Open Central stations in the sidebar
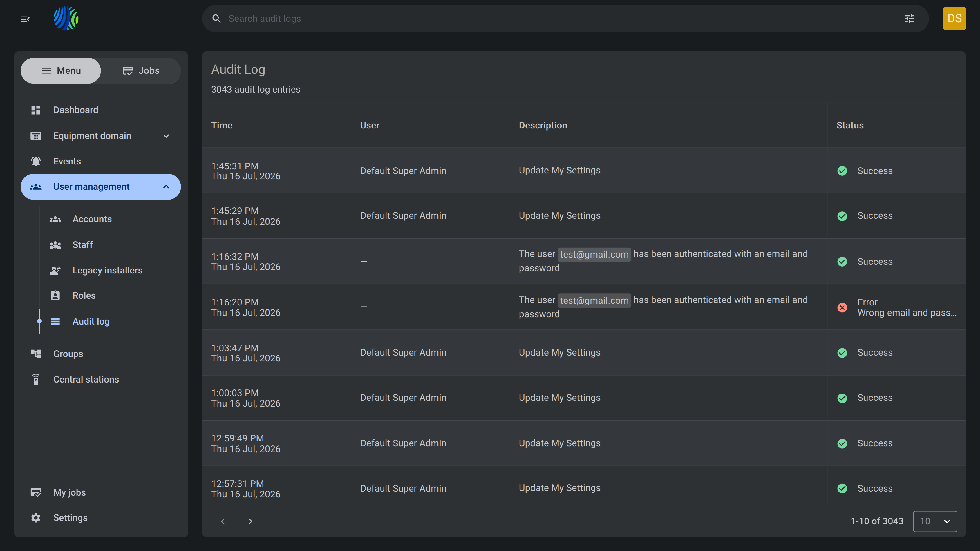 pyautogui.click(x=100, y=379)
